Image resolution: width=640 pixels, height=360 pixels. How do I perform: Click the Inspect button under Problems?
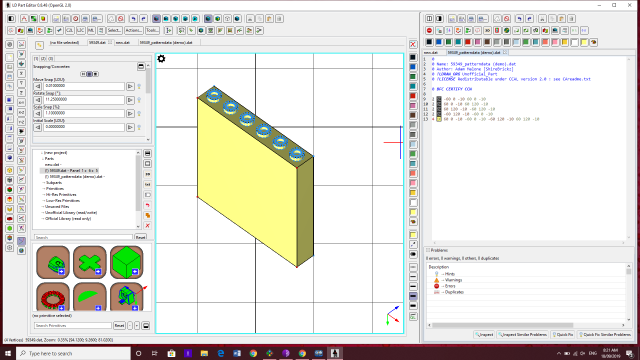[484, 335]
